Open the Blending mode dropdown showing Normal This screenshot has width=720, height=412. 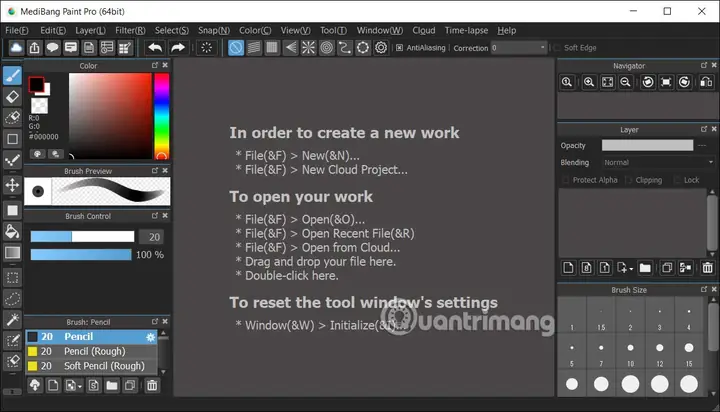(x=658, y=163)
